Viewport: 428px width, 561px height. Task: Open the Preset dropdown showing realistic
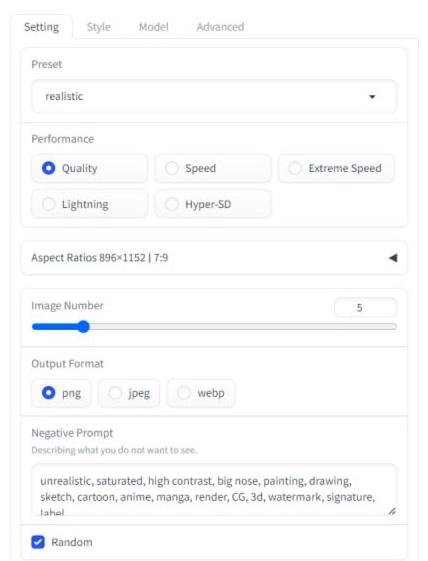pos(214,96)
